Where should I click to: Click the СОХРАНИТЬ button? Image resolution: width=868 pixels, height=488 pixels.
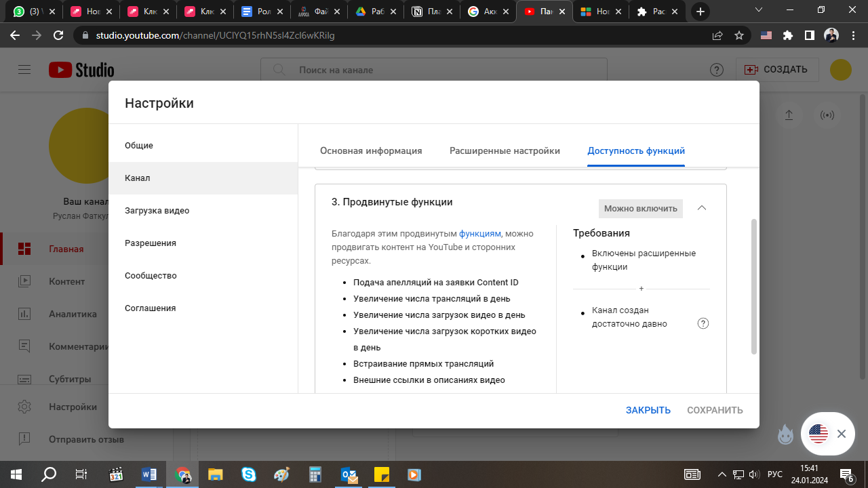point(715,410)
